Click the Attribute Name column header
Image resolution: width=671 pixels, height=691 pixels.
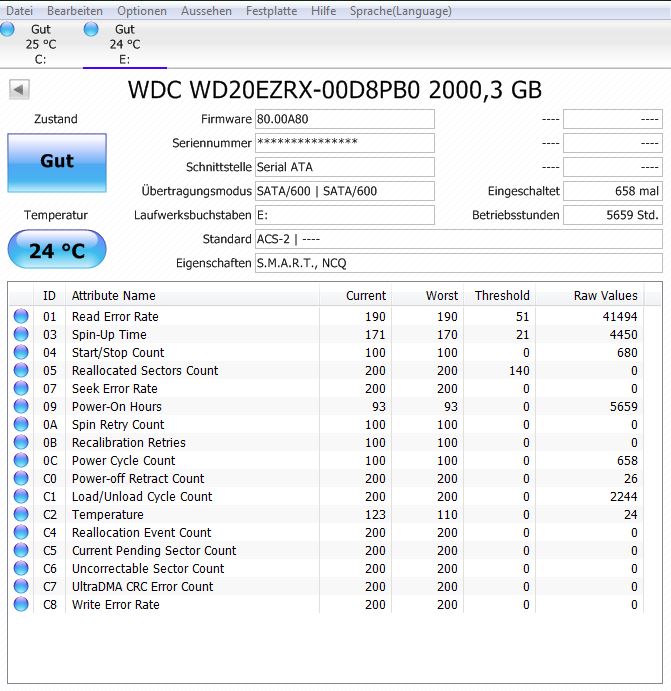coord(193,295)
